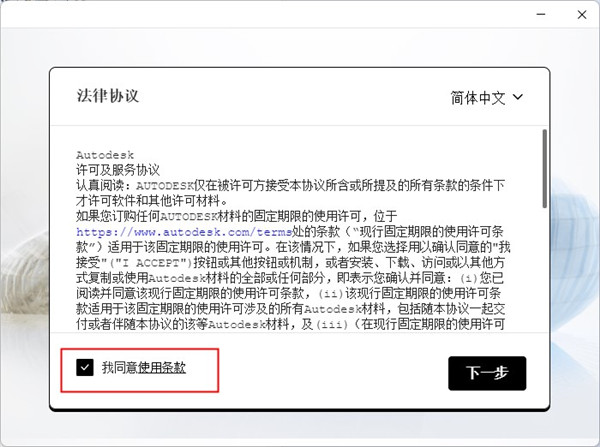
Task: Click the 法律协议 dialog title
Action: [107, 97]
